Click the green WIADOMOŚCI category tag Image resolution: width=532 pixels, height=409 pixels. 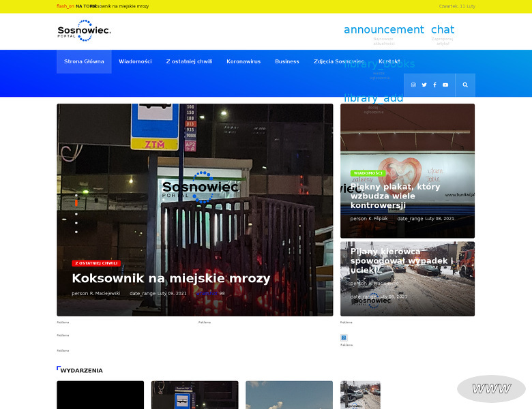[368, 173]
